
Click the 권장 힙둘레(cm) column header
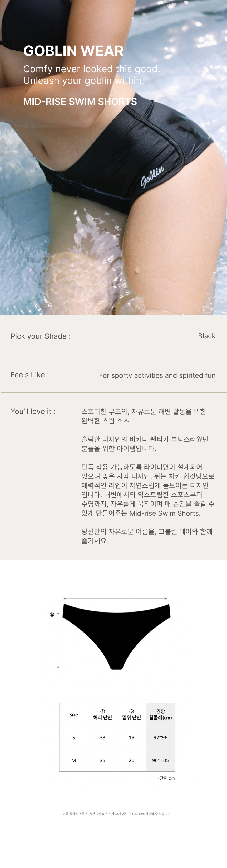point(160,714)
